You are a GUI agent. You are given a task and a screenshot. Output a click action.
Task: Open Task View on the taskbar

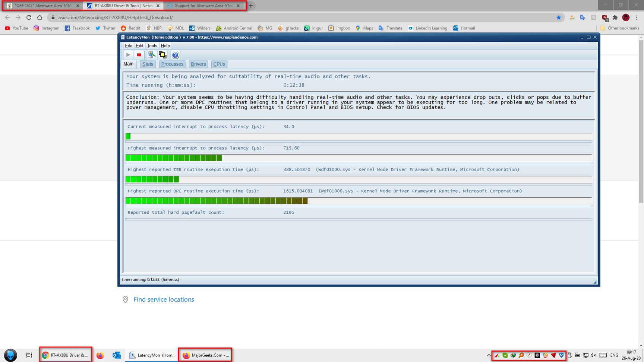(29, 355)
